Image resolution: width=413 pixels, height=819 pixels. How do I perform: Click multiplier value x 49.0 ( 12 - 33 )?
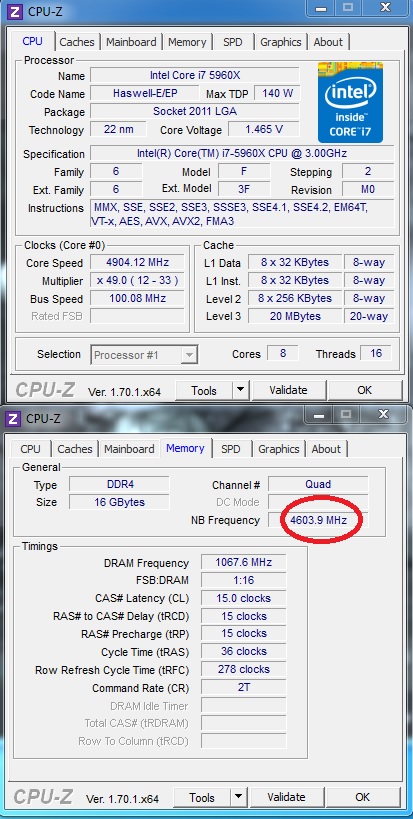tap(137, 280)
